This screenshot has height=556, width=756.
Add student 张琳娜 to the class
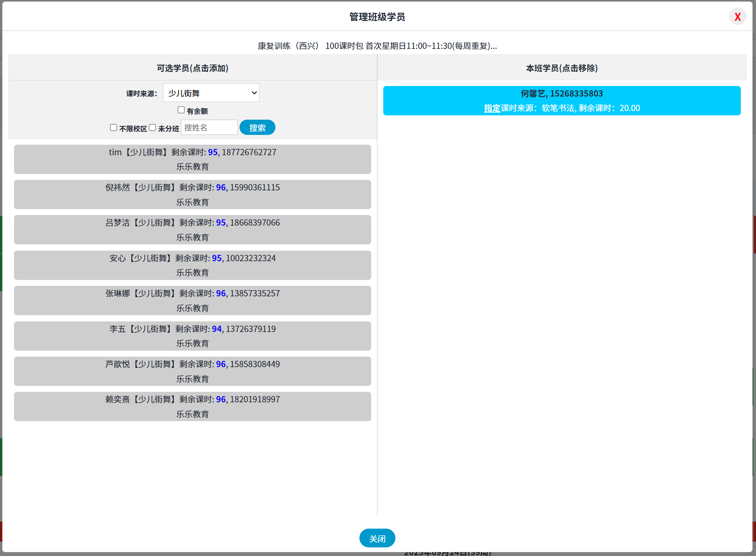click(x=192, y=300)
